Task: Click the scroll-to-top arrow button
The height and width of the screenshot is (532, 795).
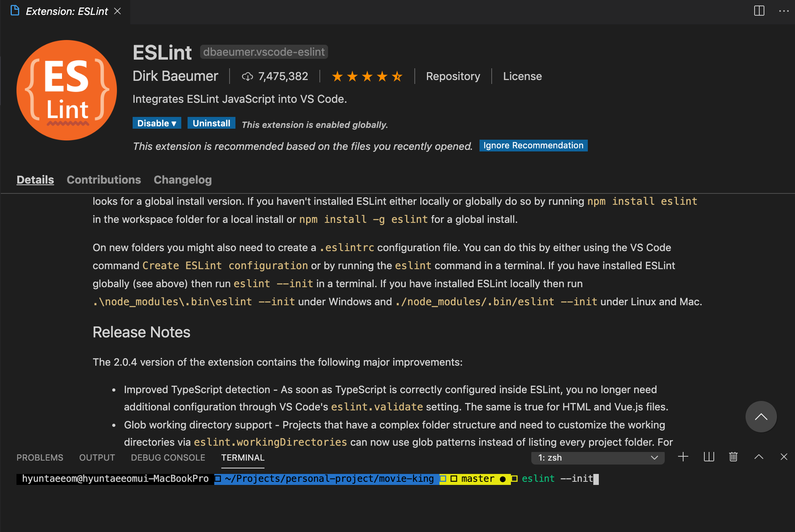Action: [761, 417]
